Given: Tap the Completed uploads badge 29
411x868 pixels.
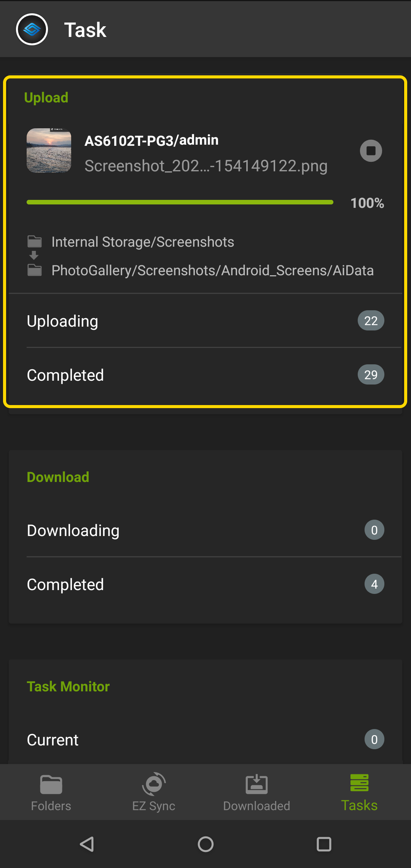Looking at the screenshot, I should point(371,375).
